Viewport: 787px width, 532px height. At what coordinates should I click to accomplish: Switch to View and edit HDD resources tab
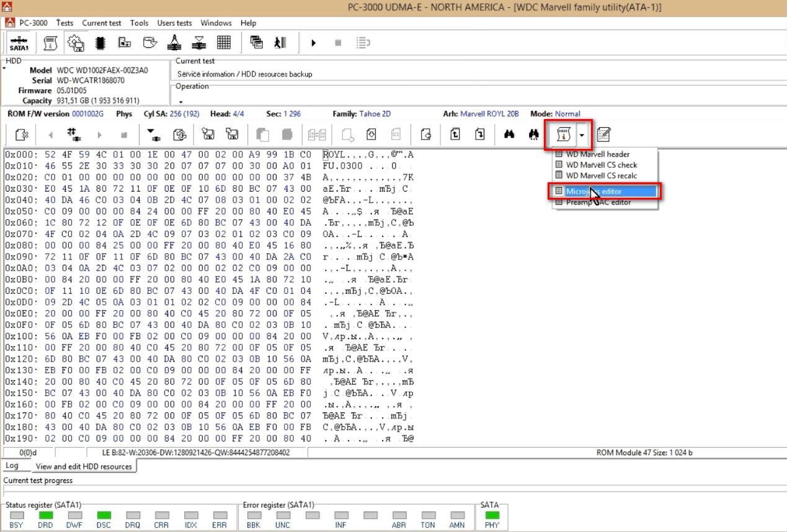click(84, 466)
